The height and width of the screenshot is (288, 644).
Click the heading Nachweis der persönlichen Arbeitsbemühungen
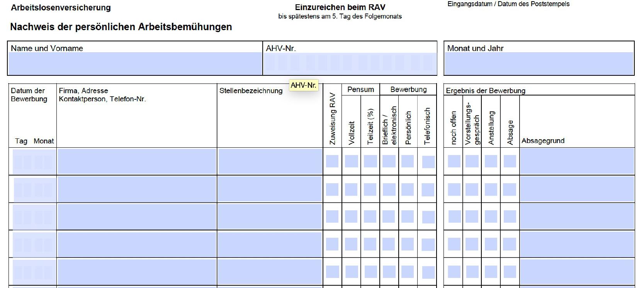coord(121,27)
